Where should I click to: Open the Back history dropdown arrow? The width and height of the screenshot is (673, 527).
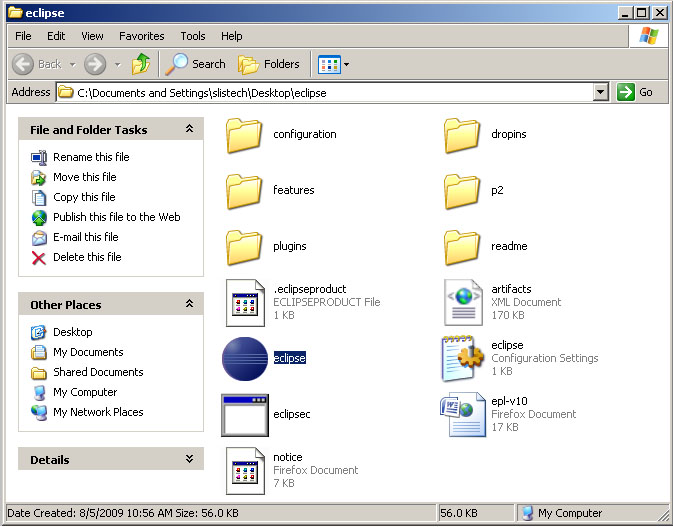coord(73,65)
